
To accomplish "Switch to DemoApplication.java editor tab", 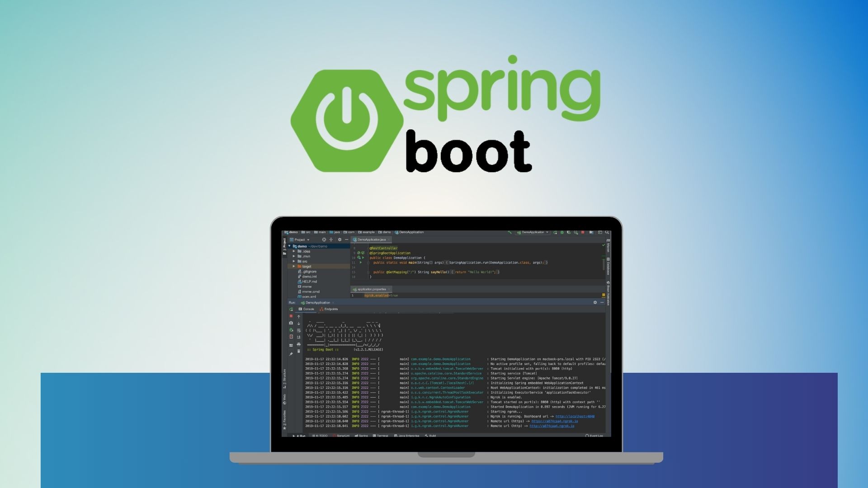I will pos(372,239).
